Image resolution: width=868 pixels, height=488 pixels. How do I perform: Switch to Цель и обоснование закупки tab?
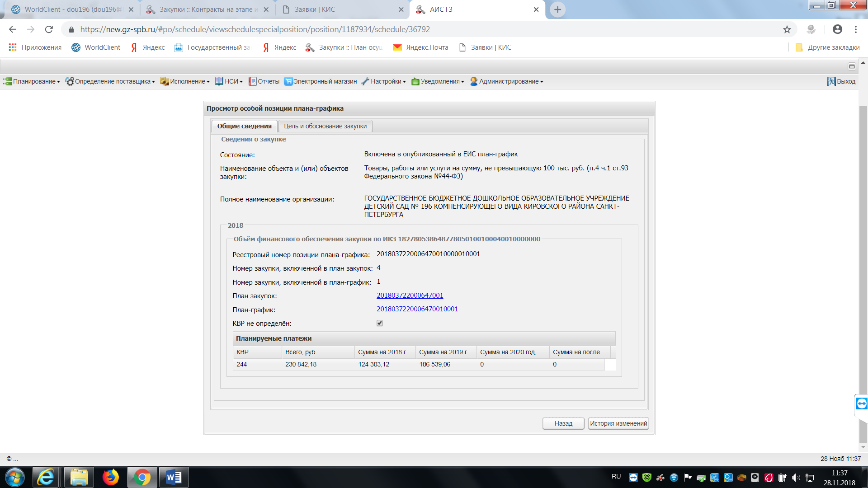[325, 126]
